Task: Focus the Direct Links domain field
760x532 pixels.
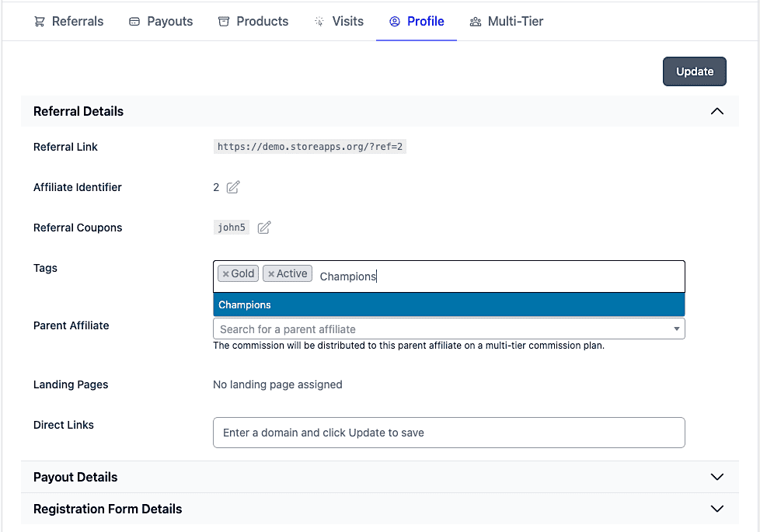Action: click(x=449, y=433)
